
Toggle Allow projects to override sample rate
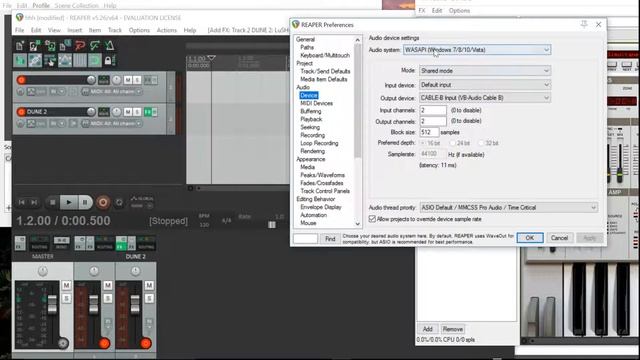click(x=372, y=219)
